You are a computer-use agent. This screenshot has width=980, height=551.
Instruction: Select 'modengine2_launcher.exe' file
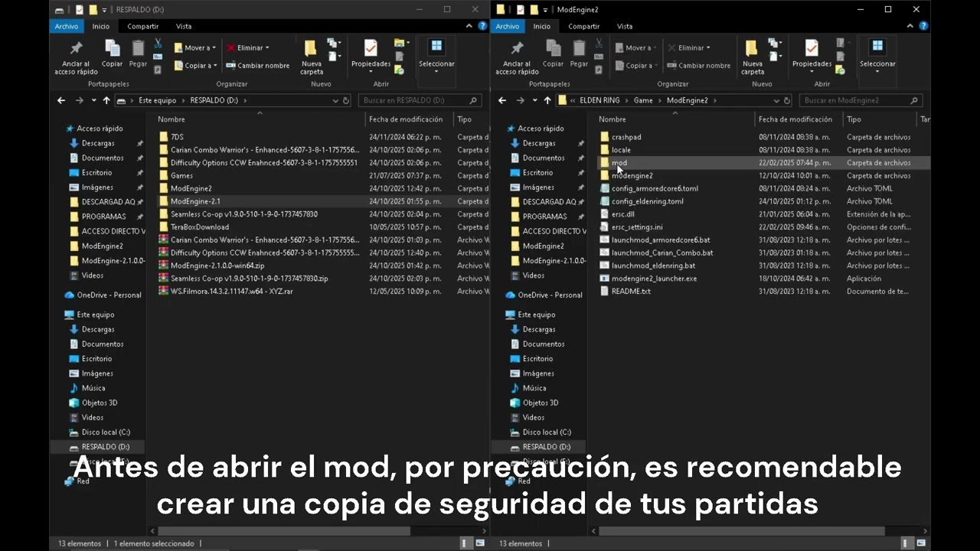pos(654,279)
